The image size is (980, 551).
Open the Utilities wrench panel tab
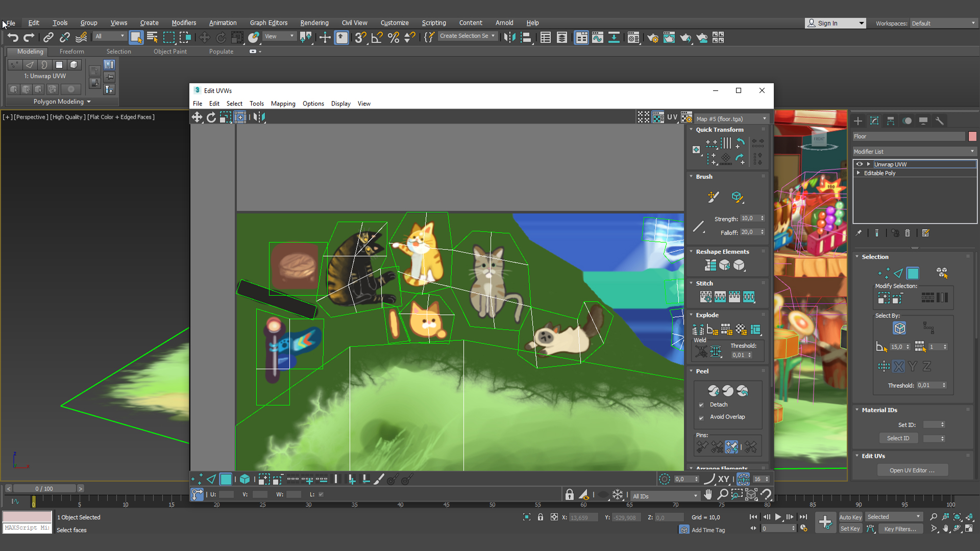(940, 121)
